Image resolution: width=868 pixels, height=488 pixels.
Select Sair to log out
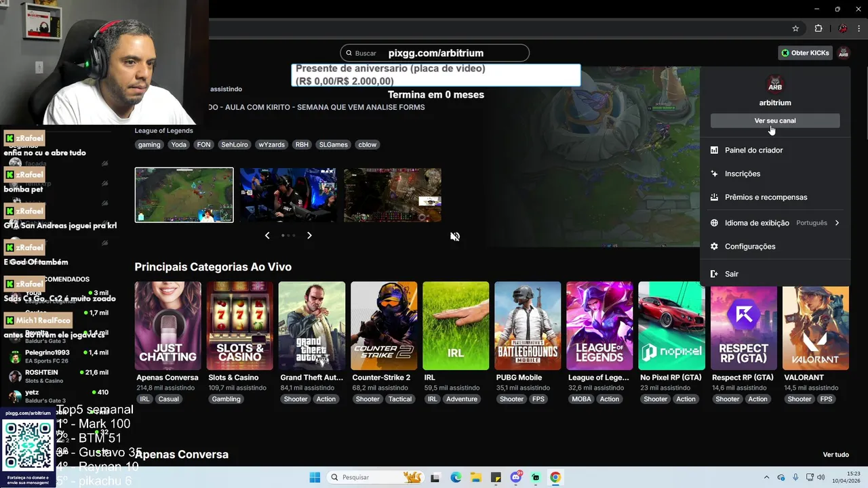[775, 274]
